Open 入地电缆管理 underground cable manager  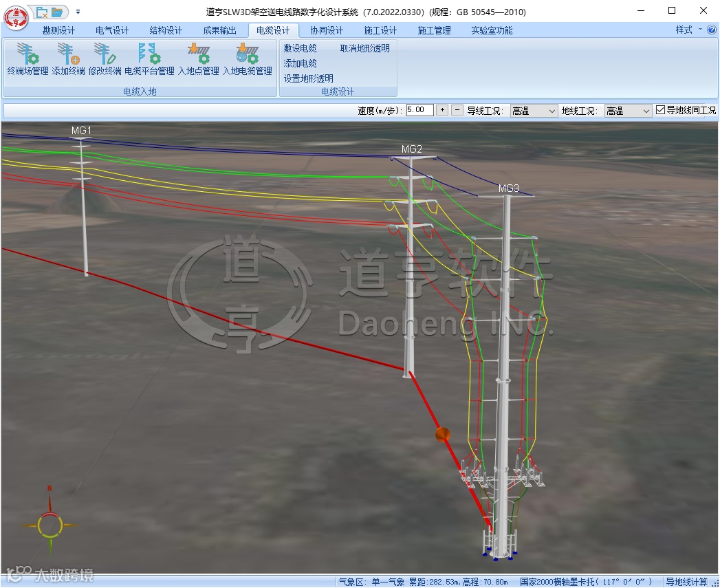(248, 59)
